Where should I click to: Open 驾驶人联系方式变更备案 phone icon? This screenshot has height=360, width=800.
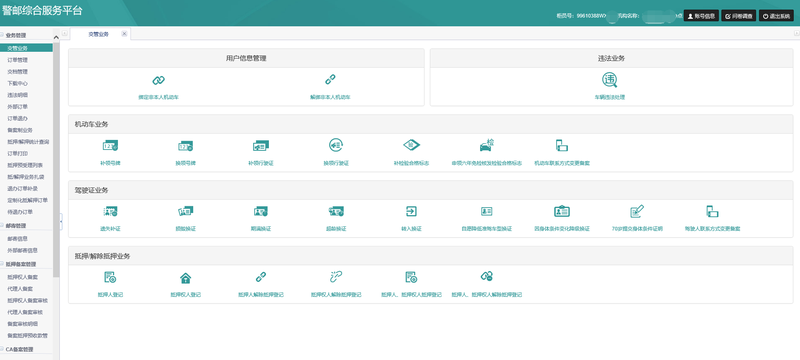pyautogui.click(x=712, y=211)
